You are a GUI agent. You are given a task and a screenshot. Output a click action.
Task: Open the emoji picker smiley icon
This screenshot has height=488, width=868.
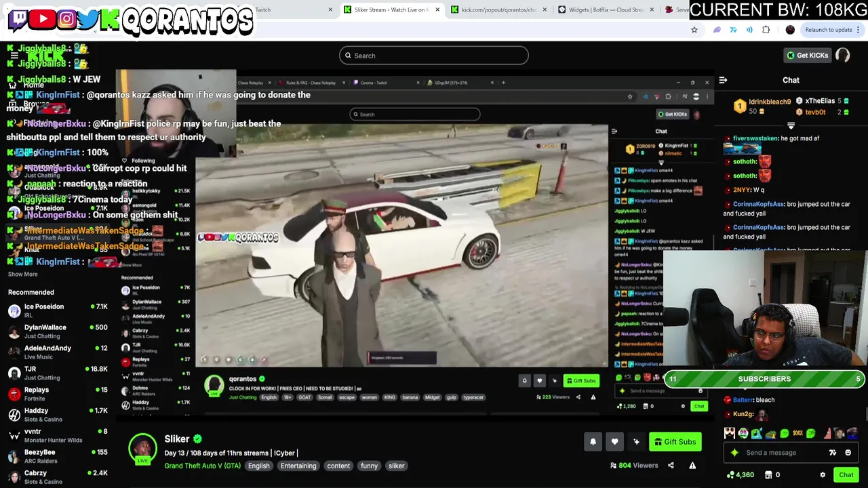[x=848, y=453]
